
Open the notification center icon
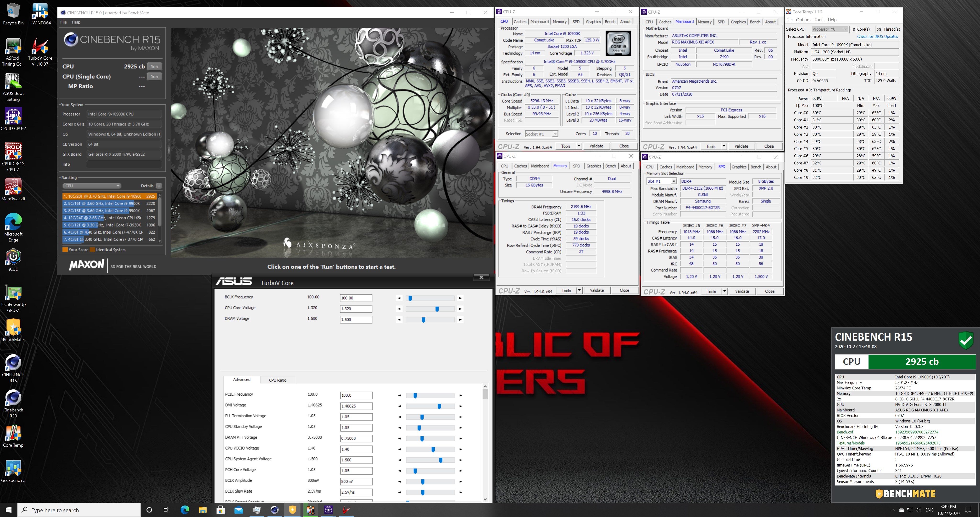[968, 510]
